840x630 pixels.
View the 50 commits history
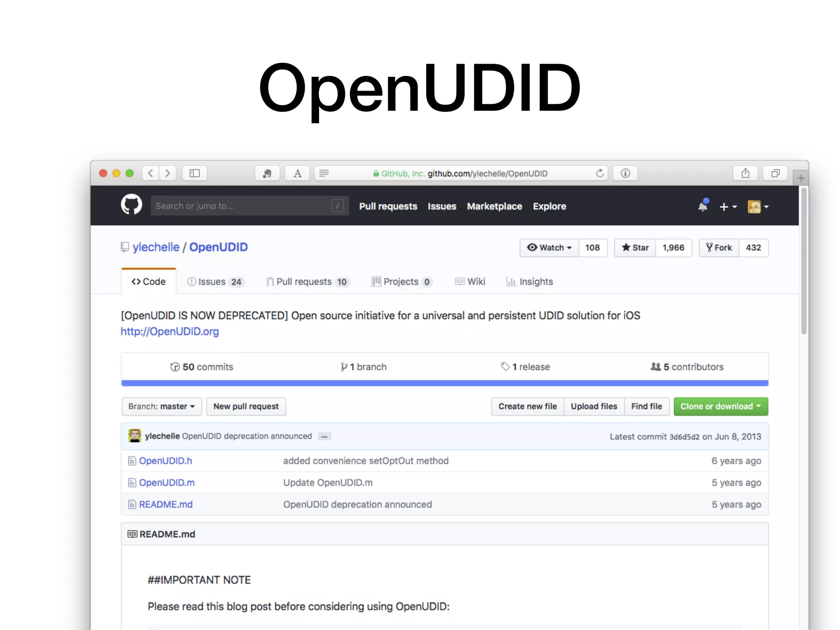(202, 367)
